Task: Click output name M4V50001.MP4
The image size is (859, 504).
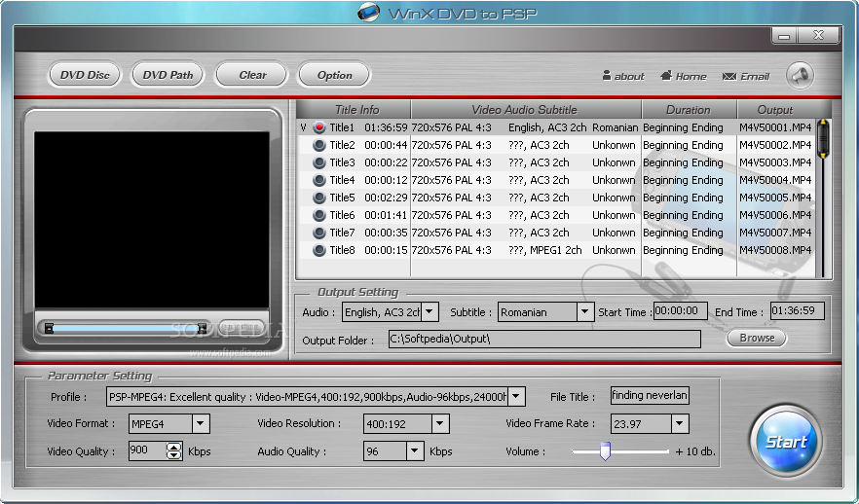Action: pos(775,127)
